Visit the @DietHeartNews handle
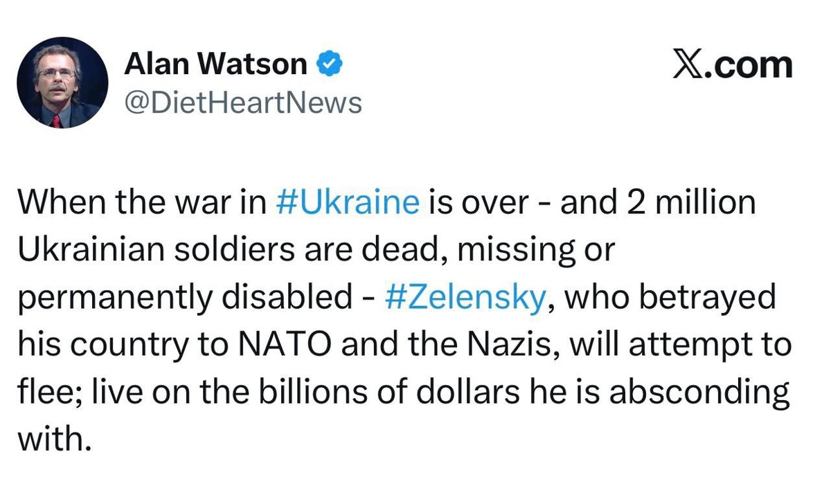 242,102
